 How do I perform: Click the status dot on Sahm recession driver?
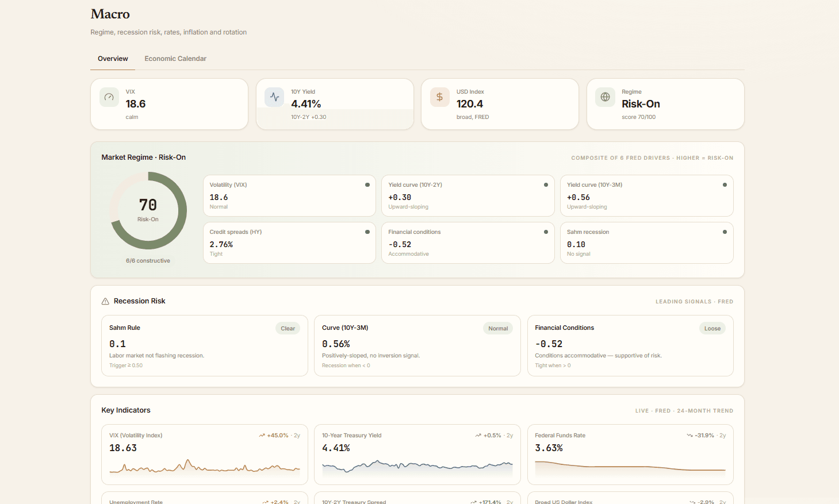tap(725, 232)
